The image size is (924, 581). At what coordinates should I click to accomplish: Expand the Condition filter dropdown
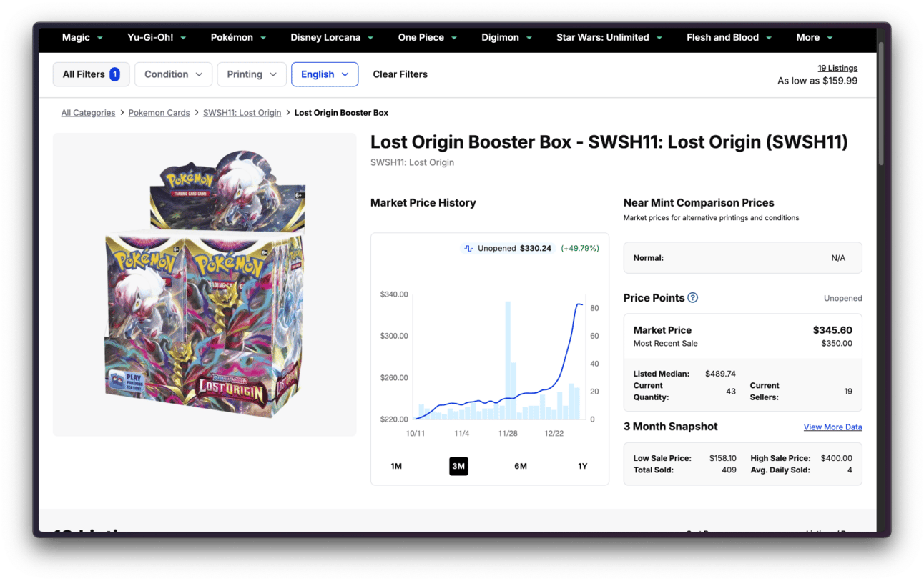173,74
